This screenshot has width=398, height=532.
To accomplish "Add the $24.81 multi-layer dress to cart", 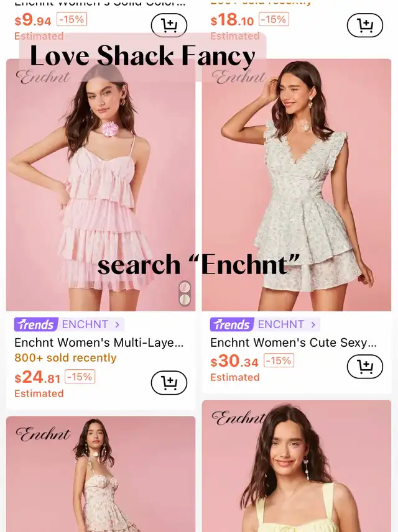I will (x=169, y=383).
